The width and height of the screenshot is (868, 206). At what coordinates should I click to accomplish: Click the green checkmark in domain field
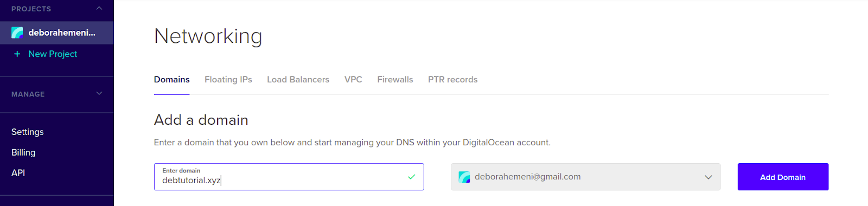pyautogui.click(x=412, y=177)
